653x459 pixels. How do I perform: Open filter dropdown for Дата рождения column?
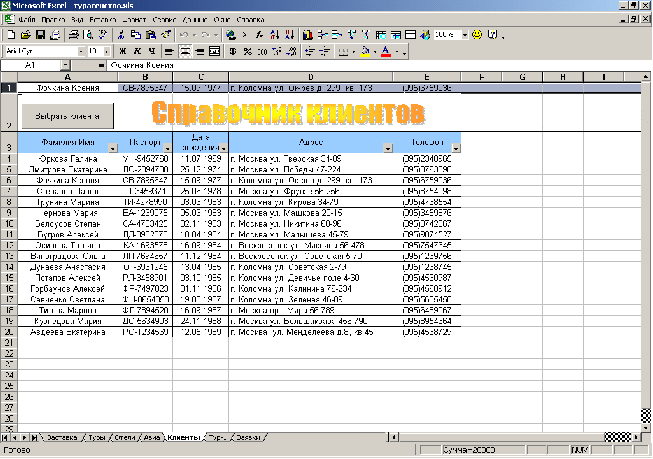coord(223,148)
